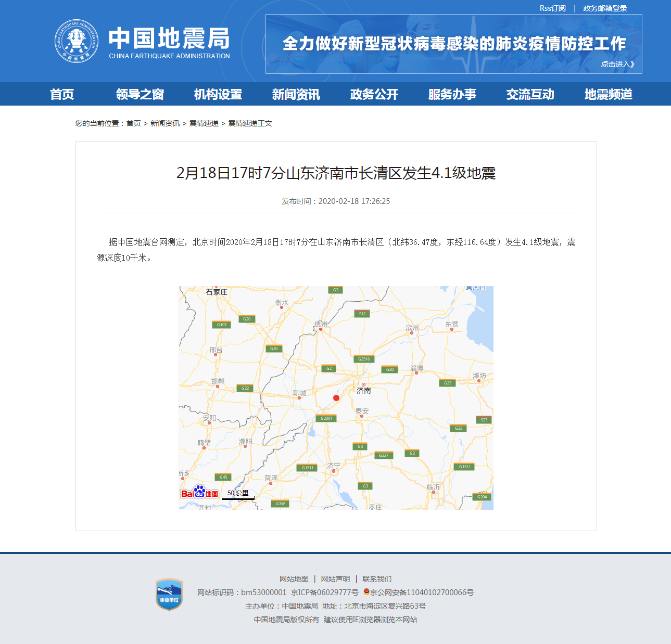Click the 50公里 map scale bar
The width and height of the screenshot is (671, 644).
(238, 495)
